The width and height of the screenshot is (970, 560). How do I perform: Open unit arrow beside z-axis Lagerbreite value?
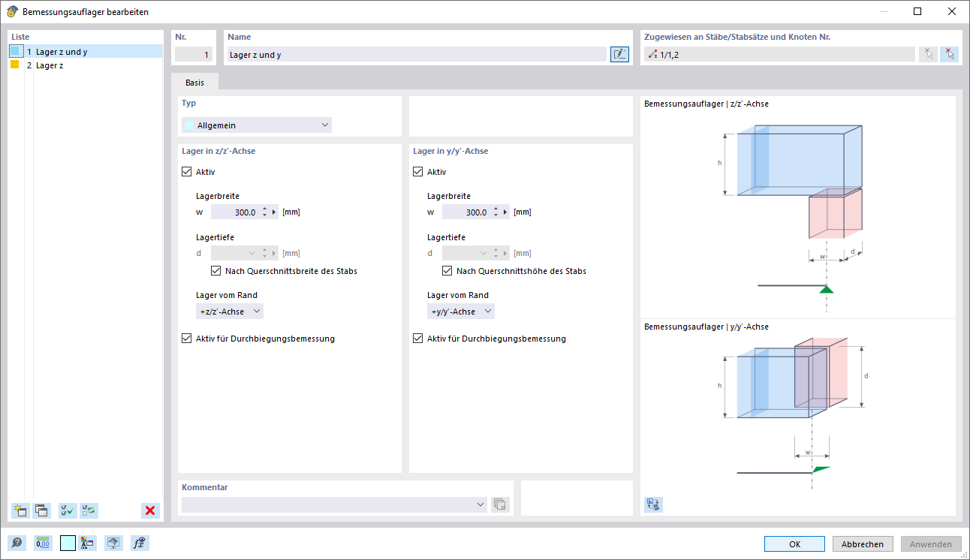(274, 212)
